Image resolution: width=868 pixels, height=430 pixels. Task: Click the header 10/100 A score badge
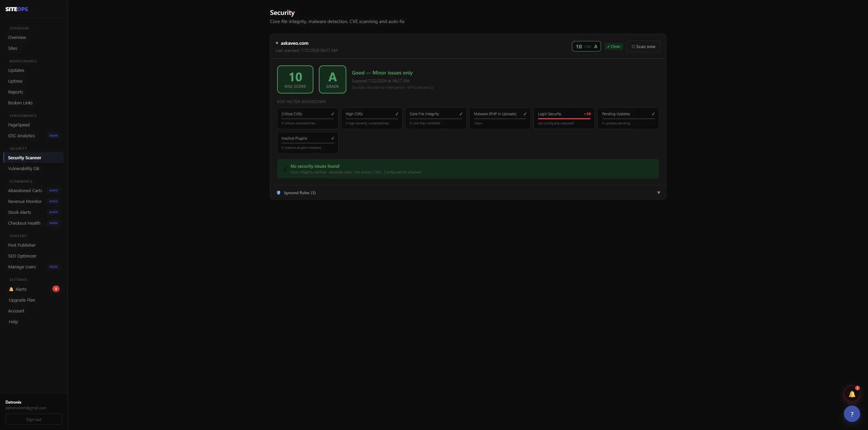(586, 46)
